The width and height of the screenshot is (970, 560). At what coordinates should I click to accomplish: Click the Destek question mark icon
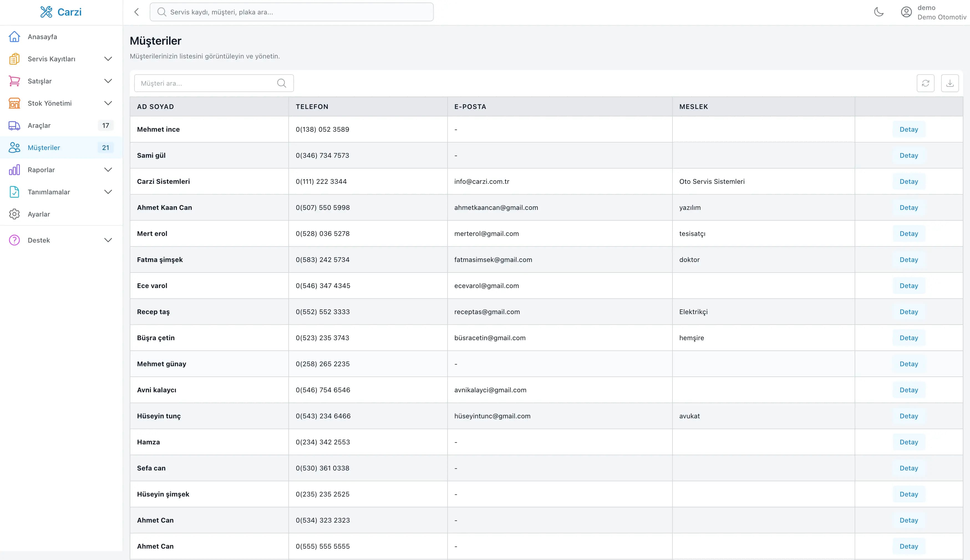tap(14, 240)
